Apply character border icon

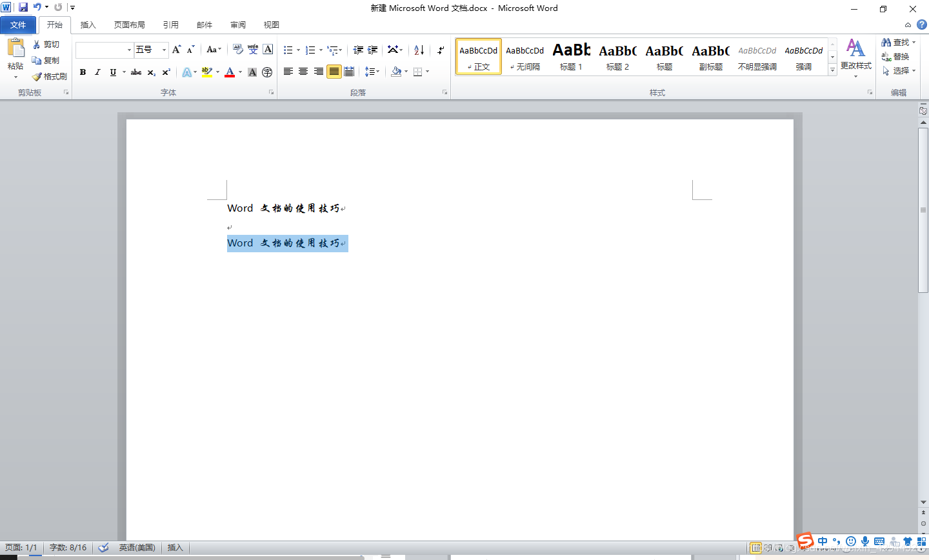pos(268,50)
